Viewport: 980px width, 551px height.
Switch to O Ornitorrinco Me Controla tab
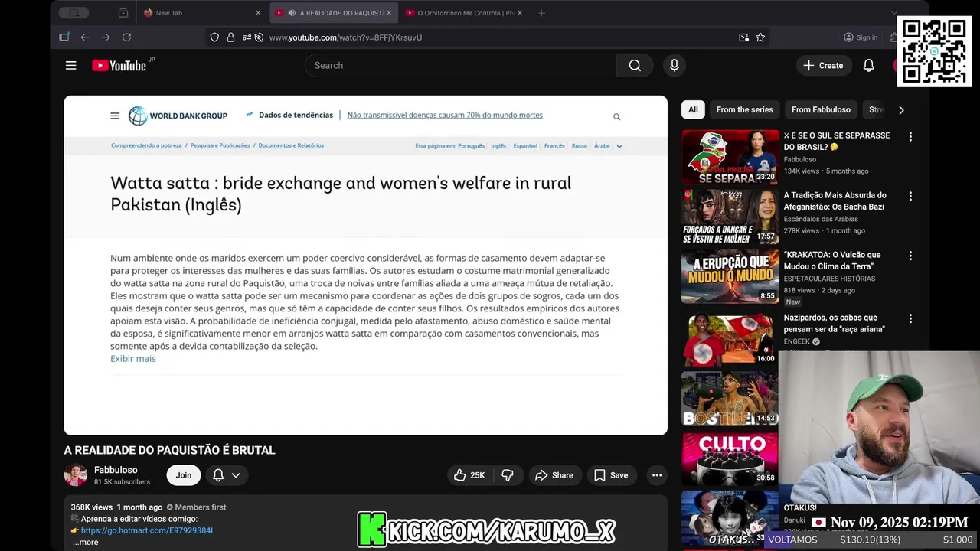[x=465, y=13]
